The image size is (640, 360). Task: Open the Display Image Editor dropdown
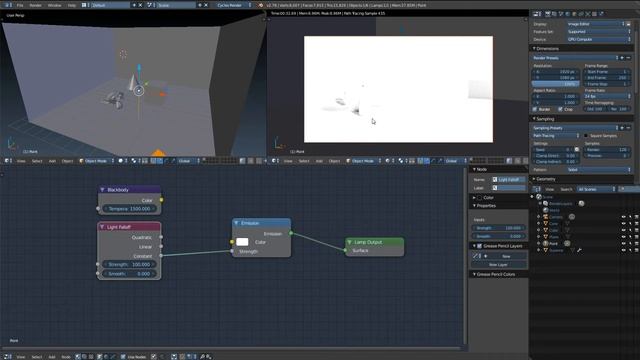pyautogui.click(x=596, y=24)
